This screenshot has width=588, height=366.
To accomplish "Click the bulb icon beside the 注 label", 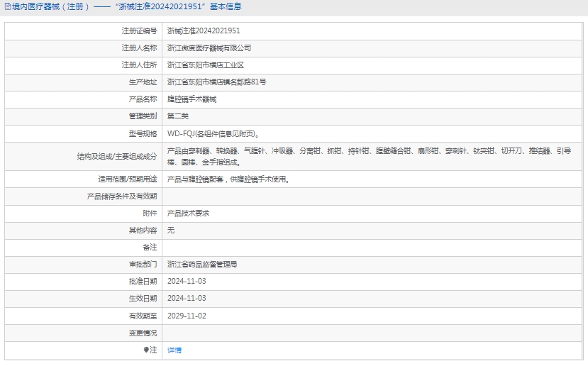I will [x=146, y=350].
